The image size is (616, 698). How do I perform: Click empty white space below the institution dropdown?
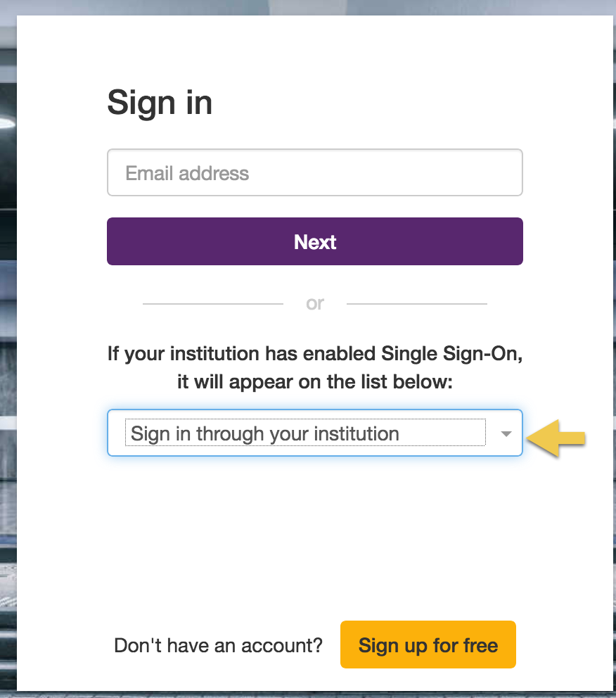[315, 535]
